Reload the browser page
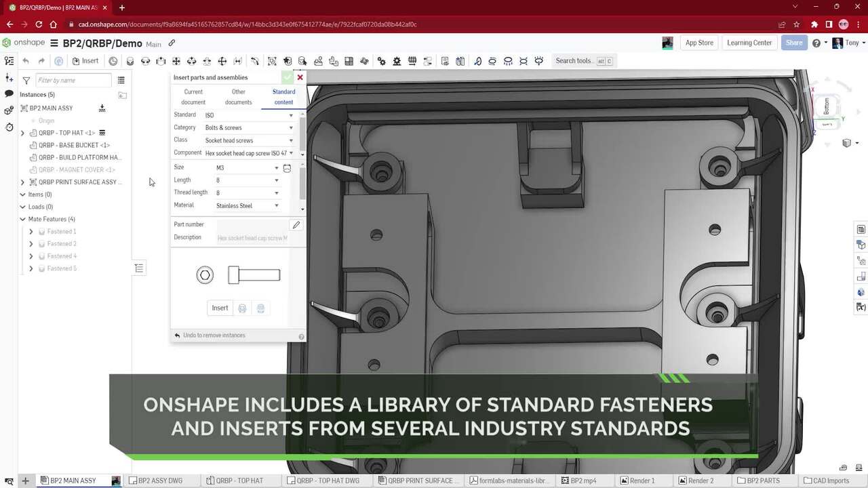The image size is (868, 488). click(x=39, y=24)
